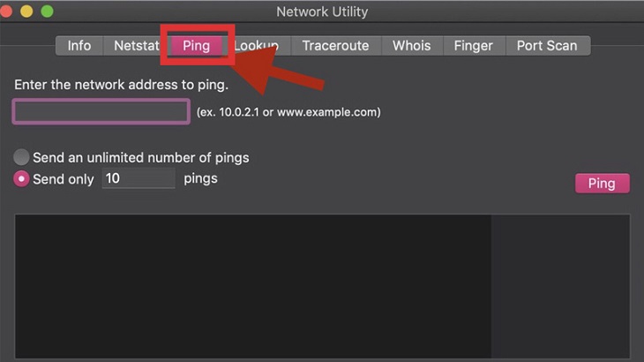Maximize window with the green button

(48, 11)
